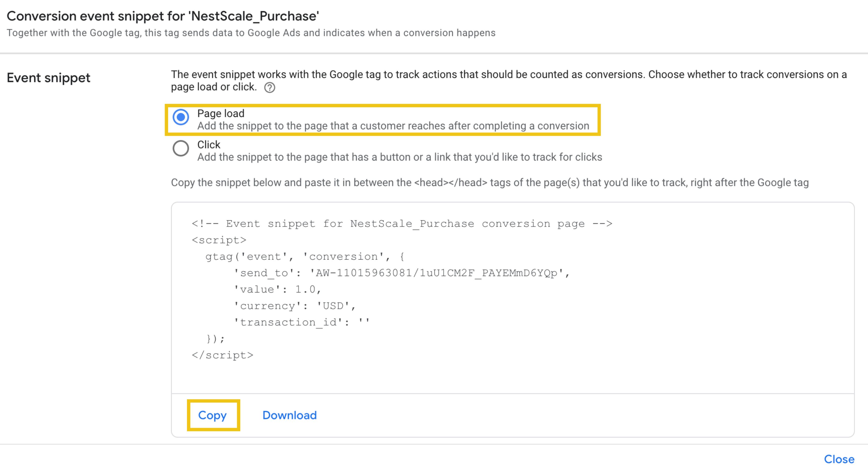This screenshot has width=868, height=469.
Task: Click inside the snippet code box
Action: coord(512,298)
